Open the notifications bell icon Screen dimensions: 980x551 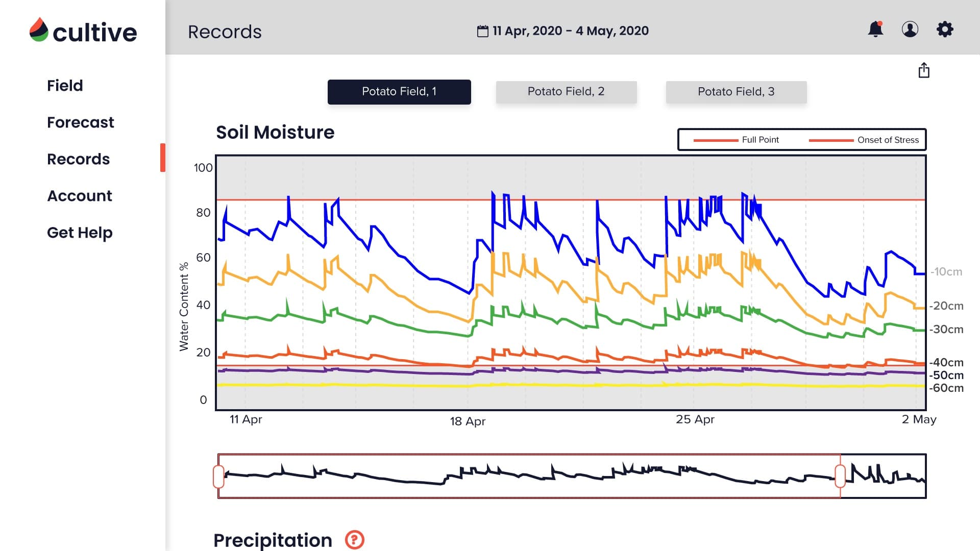[875, 30]
